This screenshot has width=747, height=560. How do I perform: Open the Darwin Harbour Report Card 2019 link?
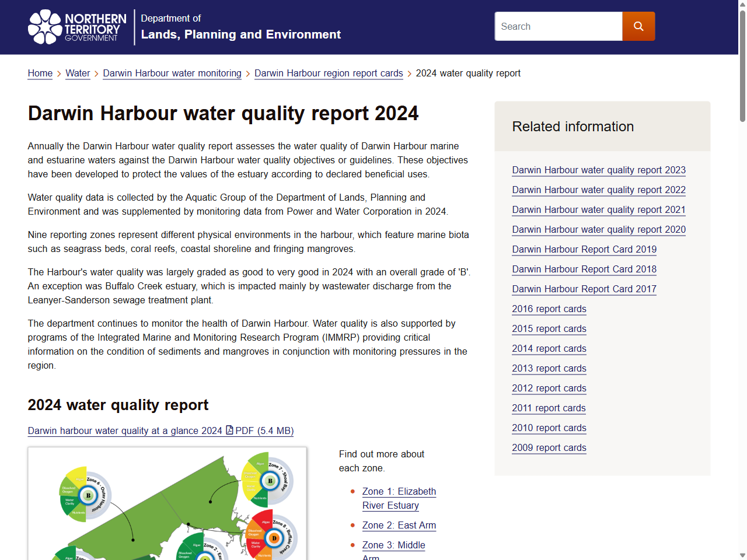pos(584,249)
